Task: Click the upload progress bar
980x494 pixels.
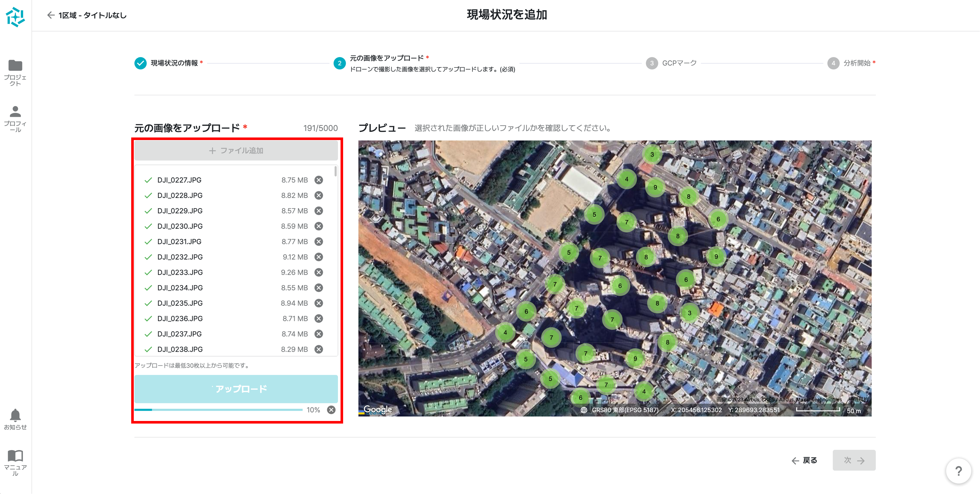Action: pyautogui.click(x=218, y=410)
